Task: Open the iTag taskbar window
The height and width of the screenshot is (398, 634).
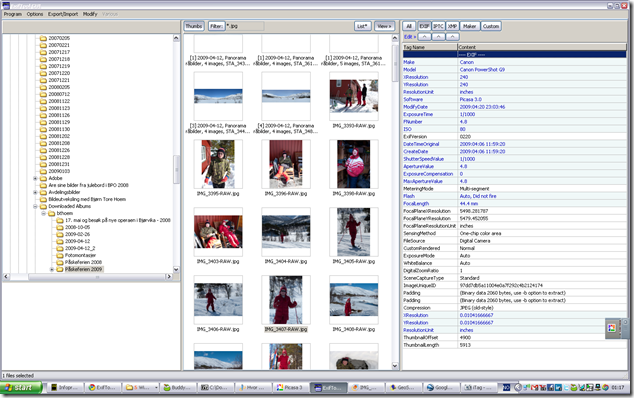Action: (x=478, y=387)
